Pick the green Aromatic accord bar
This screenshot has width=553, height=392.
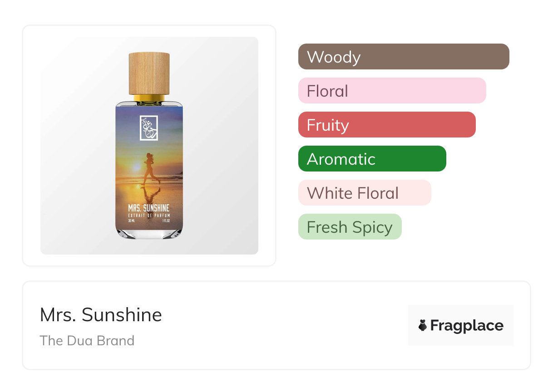[x=372, y=159]
